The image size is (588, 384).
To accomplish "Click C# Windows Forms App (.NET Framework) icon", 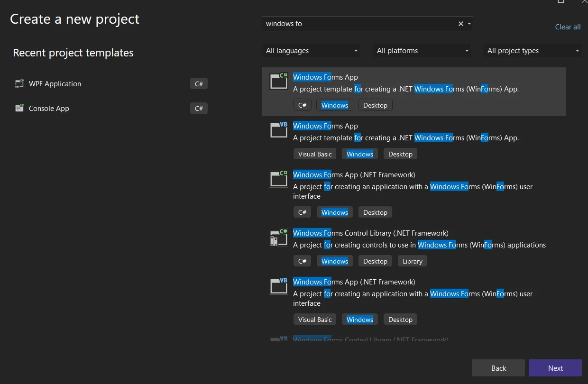I will coord(279,179).
